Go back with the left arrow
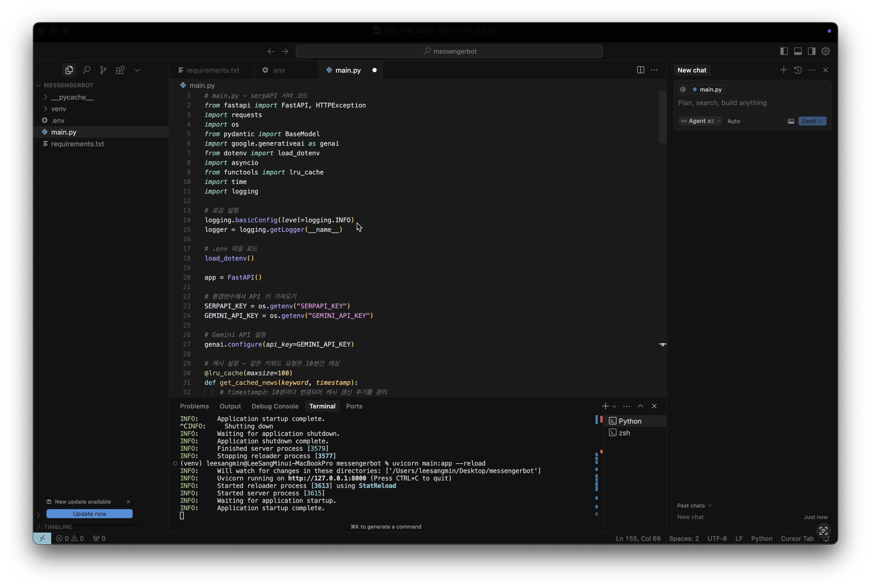The image size is (871, 588). point(271,51)
